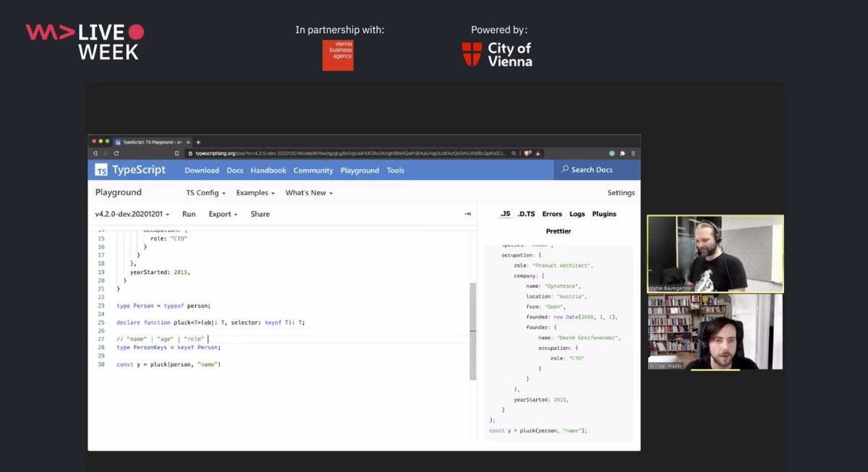868x472 pixels.
Task: Click the bookmark icon beside the address bar
Action: [177, 153]
